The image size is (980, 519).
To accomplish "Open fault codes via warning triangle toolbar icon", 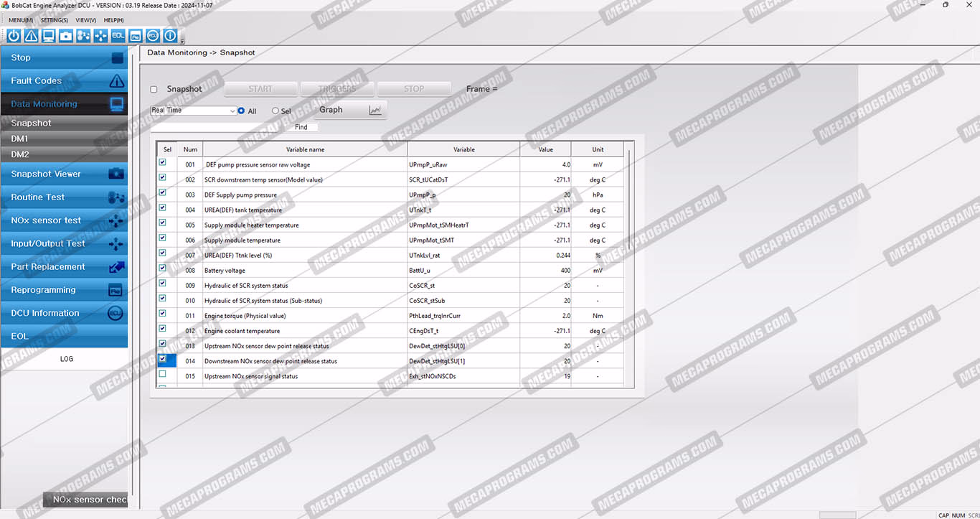I will pyautogui.click(x=31, y=35).
